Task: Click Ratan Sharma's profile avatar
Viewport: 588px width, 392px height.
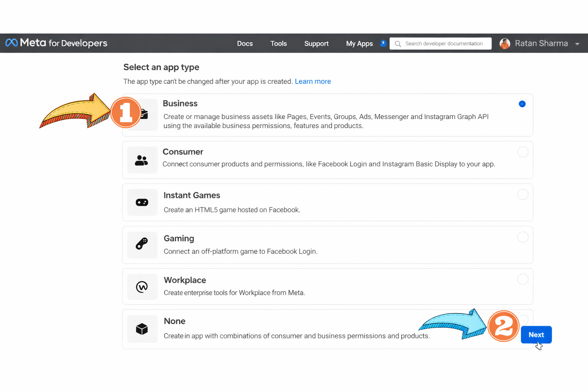Action: (505, 44)
